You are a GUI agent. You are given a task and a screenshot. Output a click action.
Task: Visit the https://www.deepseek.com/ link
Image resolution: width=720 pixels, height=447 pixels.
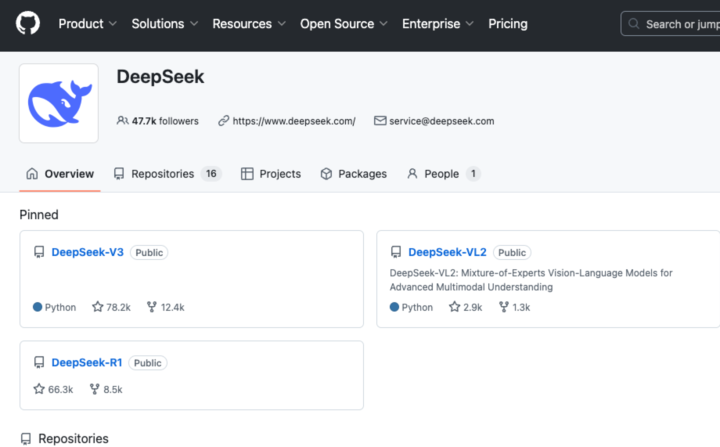click(x=294, y=121)
